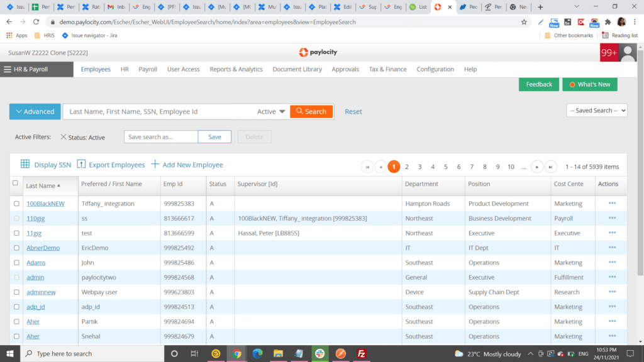644x362 pixels.
Task: Open the Configuration menu
Action: coord(435,69)
